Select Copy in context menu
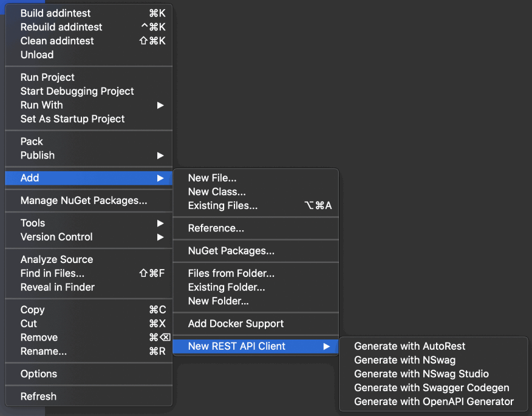 (89, 310)
